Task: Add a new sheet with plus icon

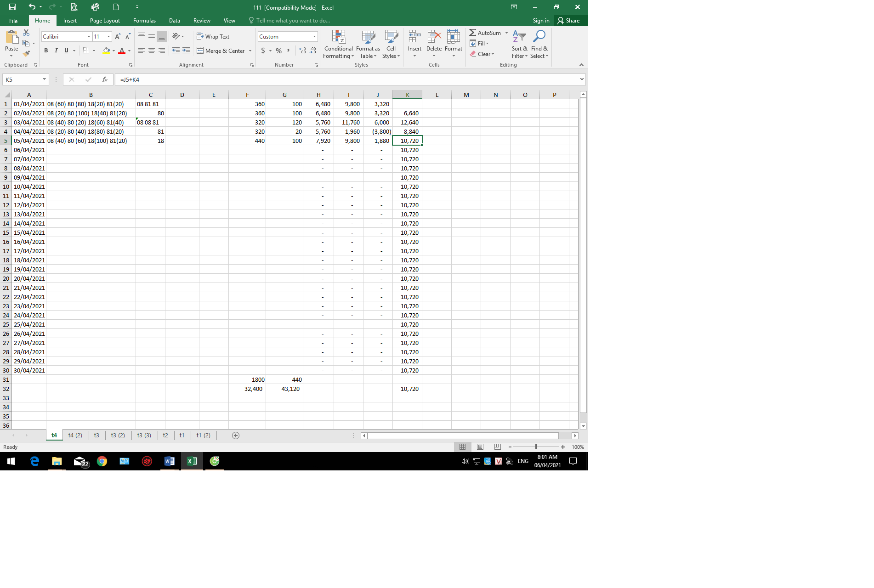Action: (x=236, y=435)
